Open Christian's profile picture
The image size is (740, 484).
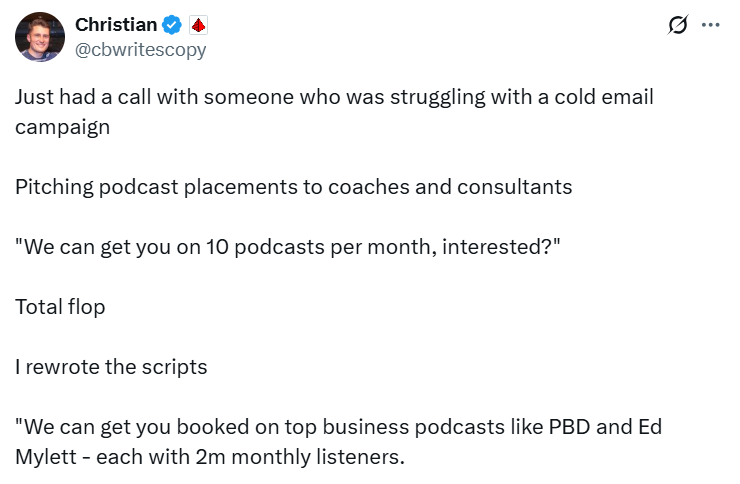coord(40,37)
